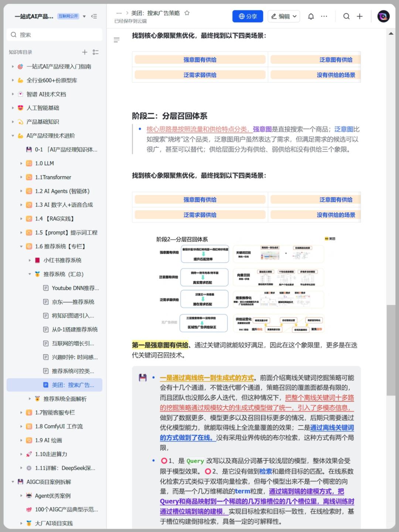
Task: Click the underlined 通过离线关键词 link
Action: 332,428
